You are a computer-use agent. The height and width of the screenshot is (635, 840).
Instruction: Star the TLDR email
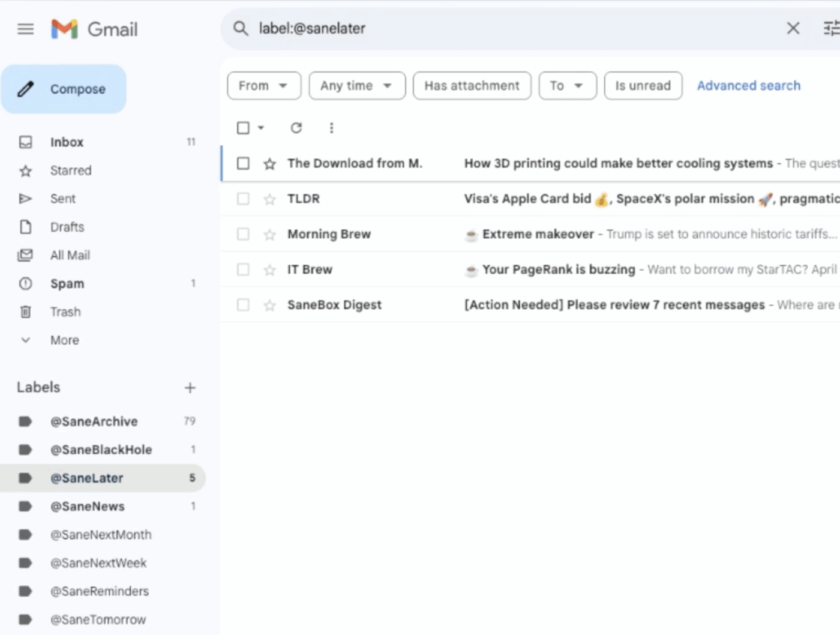coord(269,199)
